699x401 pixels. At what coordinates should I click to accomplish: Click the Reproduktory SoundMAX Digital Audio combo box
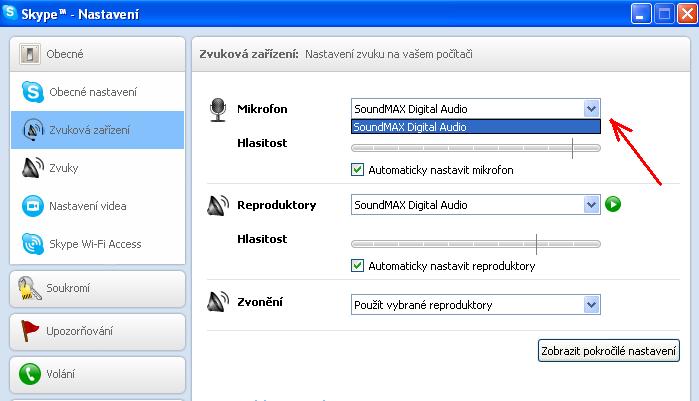[476, 205]
